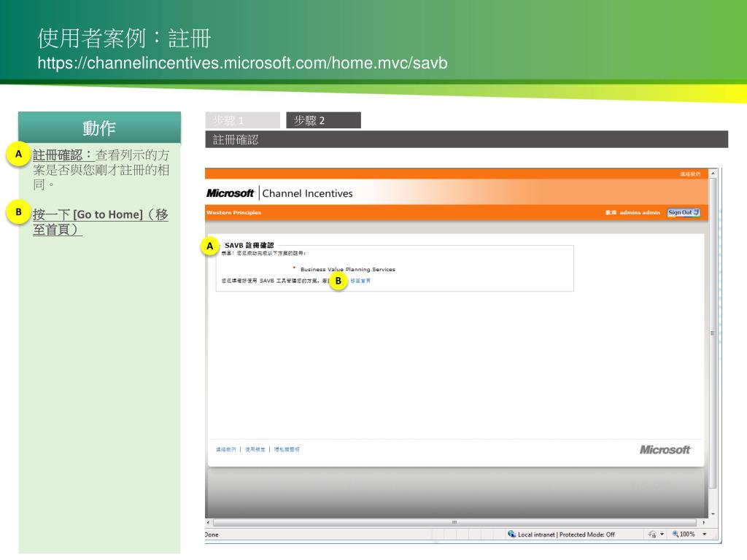Click the privacy report icon in status bar
This screenshot has width=747, height=560.
[x=652, y=534]
